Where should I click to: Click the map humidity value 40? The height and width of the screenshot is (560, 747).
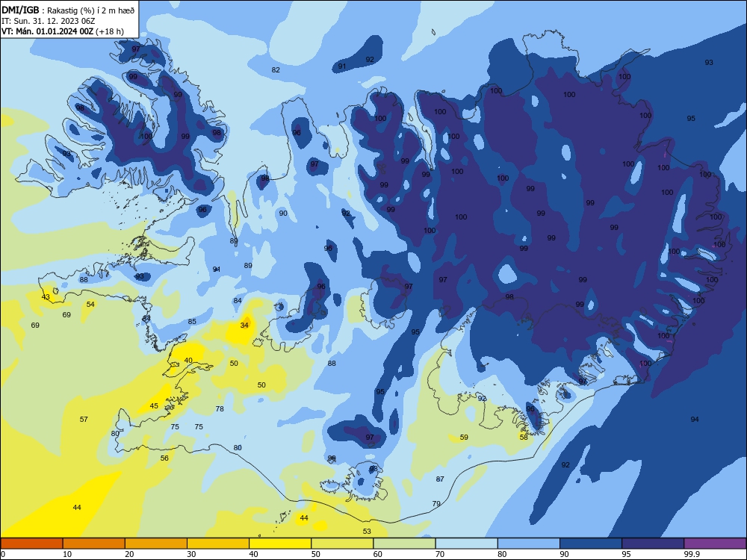[188, 361]
